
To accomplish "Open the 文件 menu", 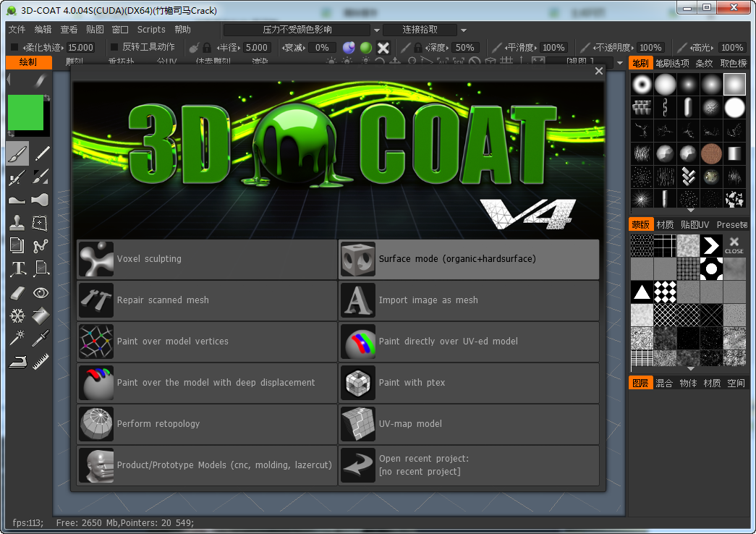I will [x=17, y=30].
